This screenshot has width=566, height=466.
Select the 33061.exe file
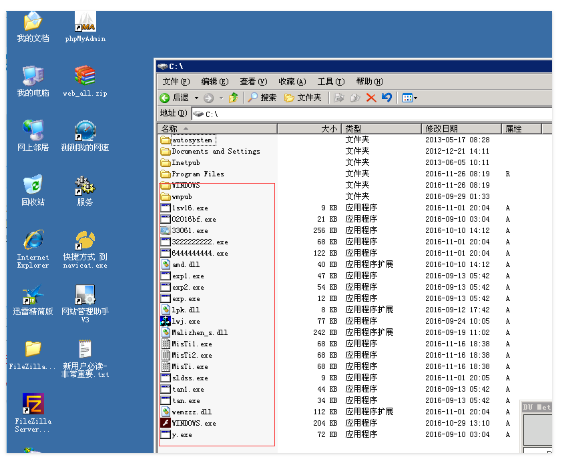(184, 231)
